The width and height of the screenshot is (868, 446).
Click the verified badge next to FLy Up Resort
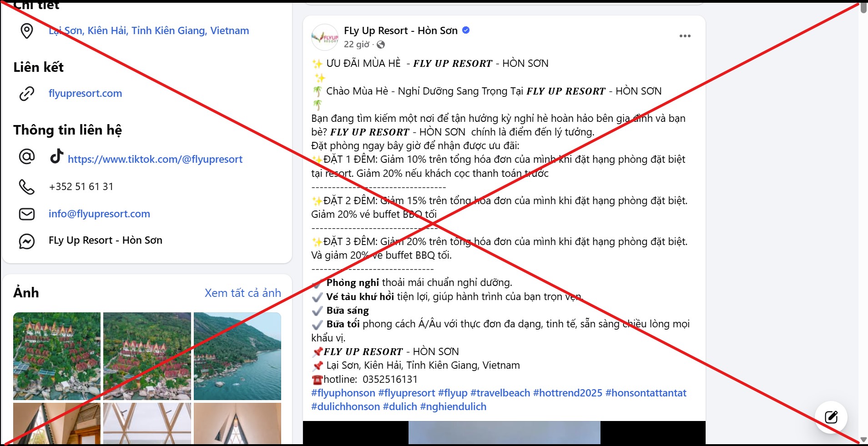tap(465, 30)
